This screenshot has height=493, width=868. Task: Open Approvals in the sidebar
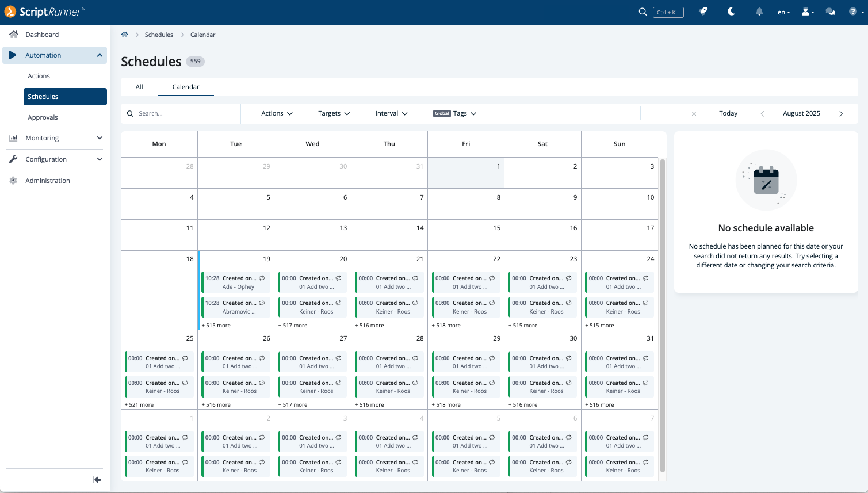click(x=43, y=117)
